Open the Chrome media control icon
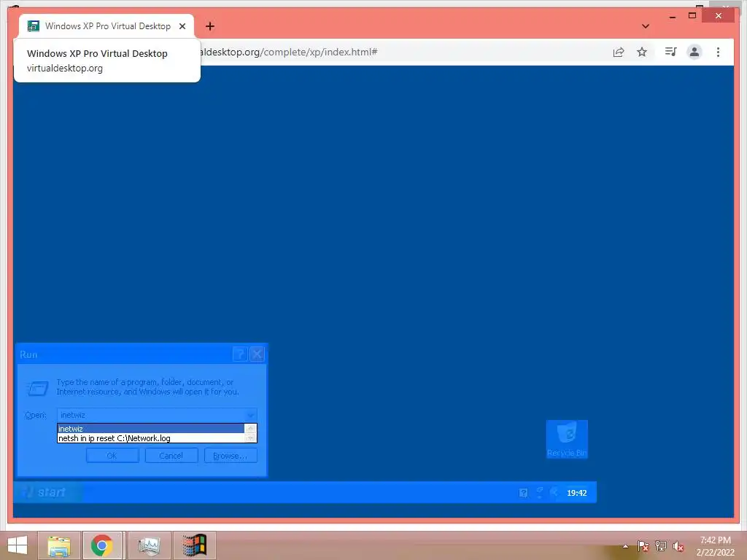 (x=671, y=52)
